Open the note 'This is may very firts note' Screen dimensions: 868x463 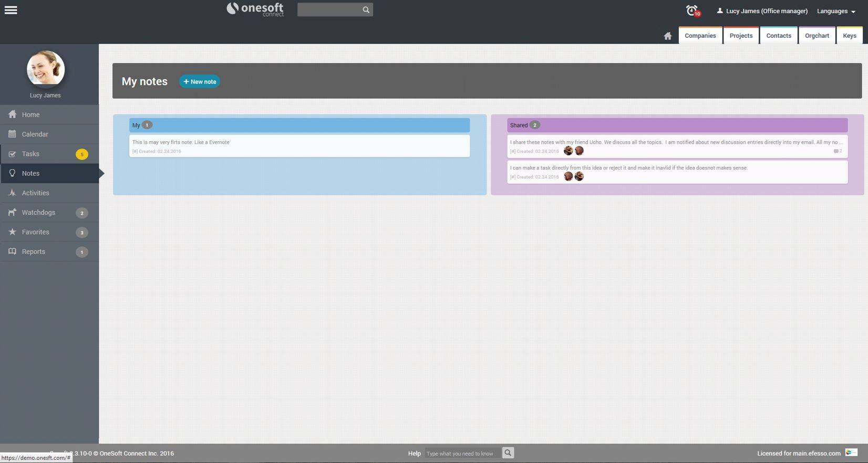pyautogui.click(x=299, y=146)
